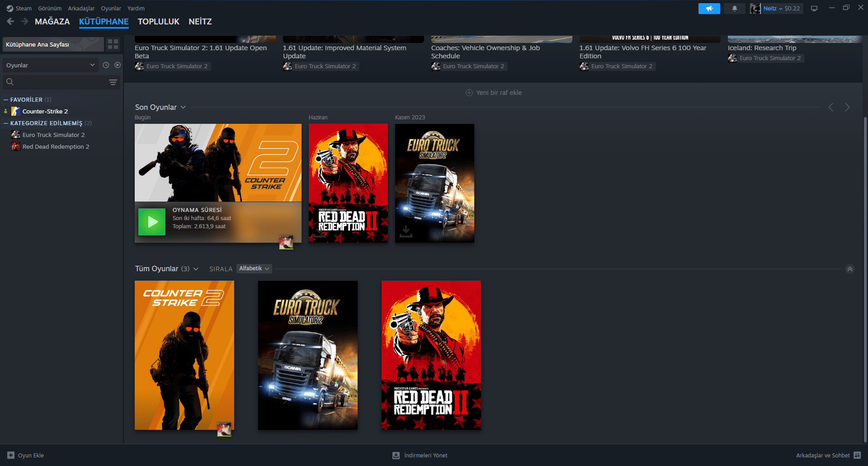Click Yeni bir raf ekle link
Viewport: 868px width, 466px height.
pos(499,93)
